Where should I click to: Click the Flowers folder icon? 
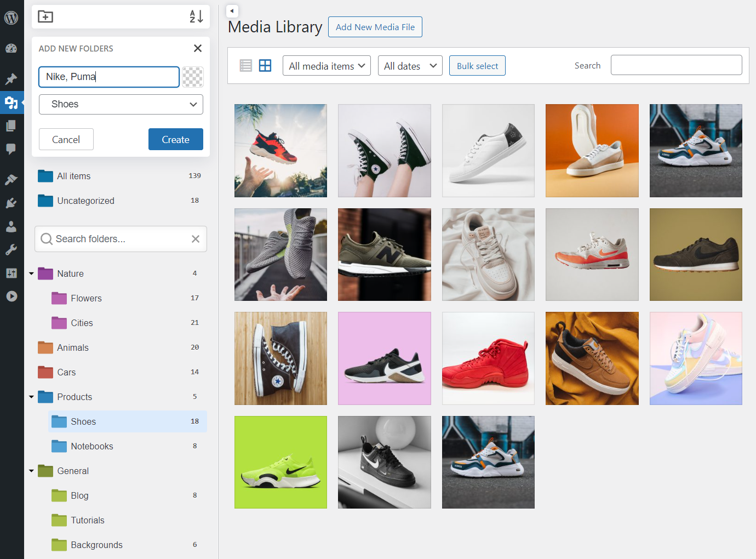[59, 298]
